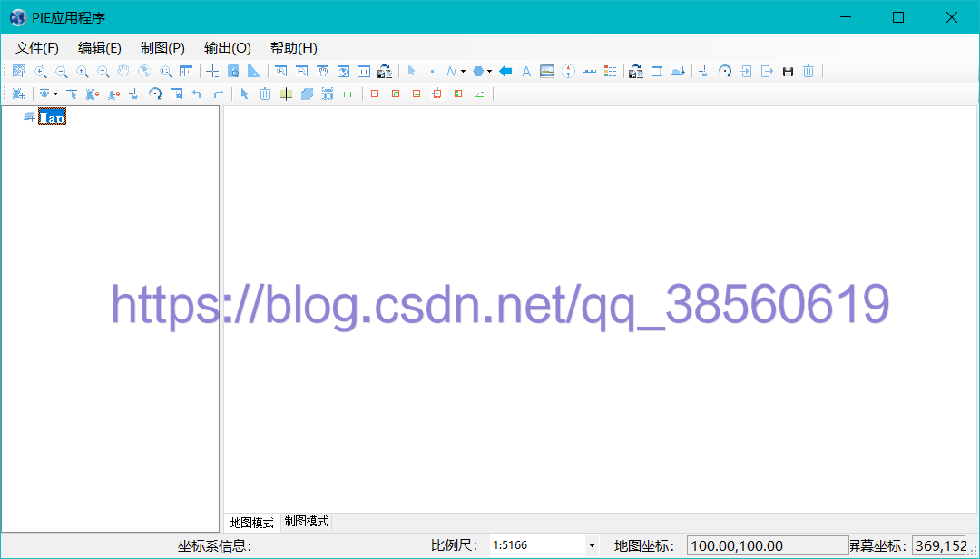Click the scale bar icon
This screenshot has height=559, width=980.
click(589, 72)
